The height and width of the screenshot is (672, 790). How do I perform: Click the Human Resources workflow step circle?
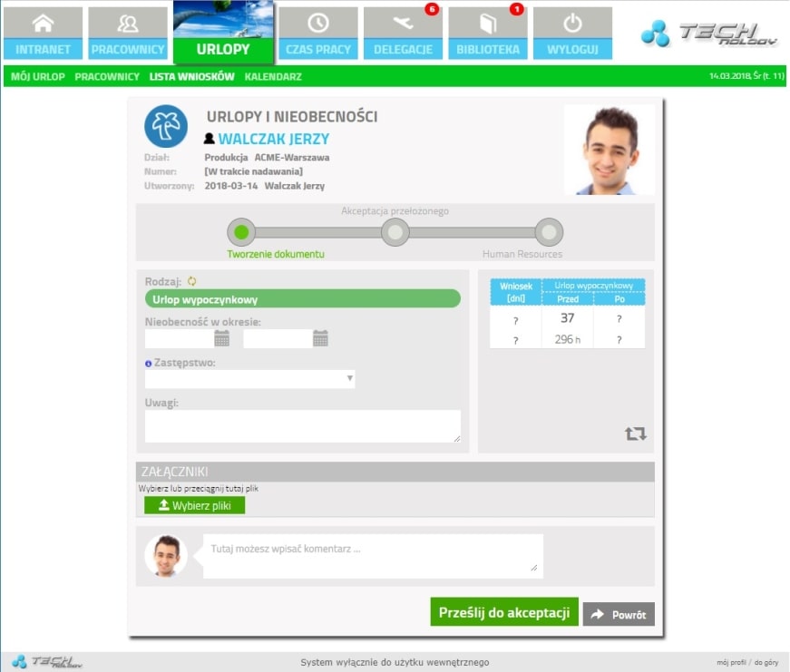coord(549,233)
